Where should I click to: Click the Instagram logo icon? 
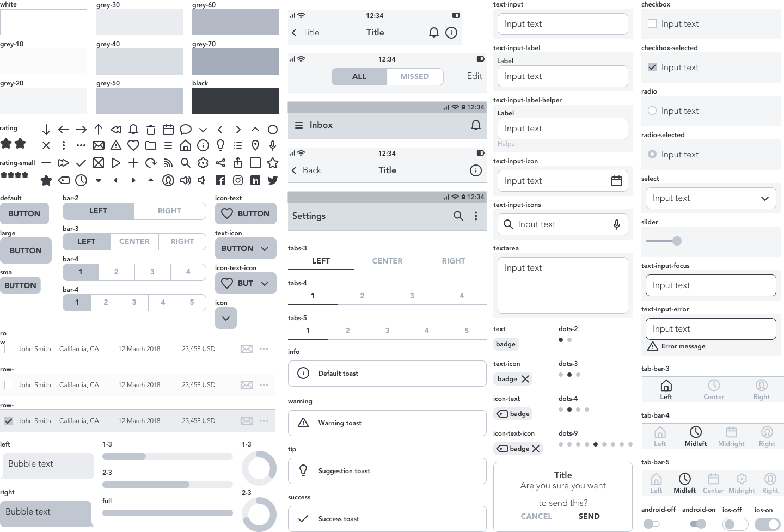coord(238,180)
